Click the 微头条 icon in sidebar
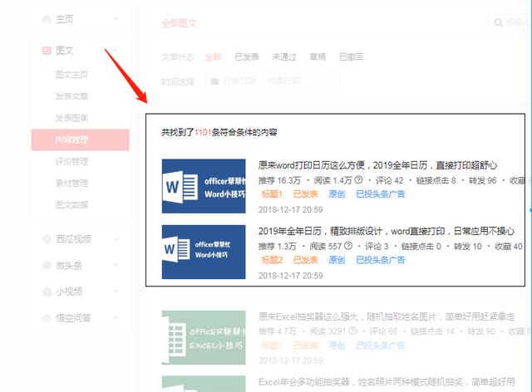The image size is (532, 392). 47,265
